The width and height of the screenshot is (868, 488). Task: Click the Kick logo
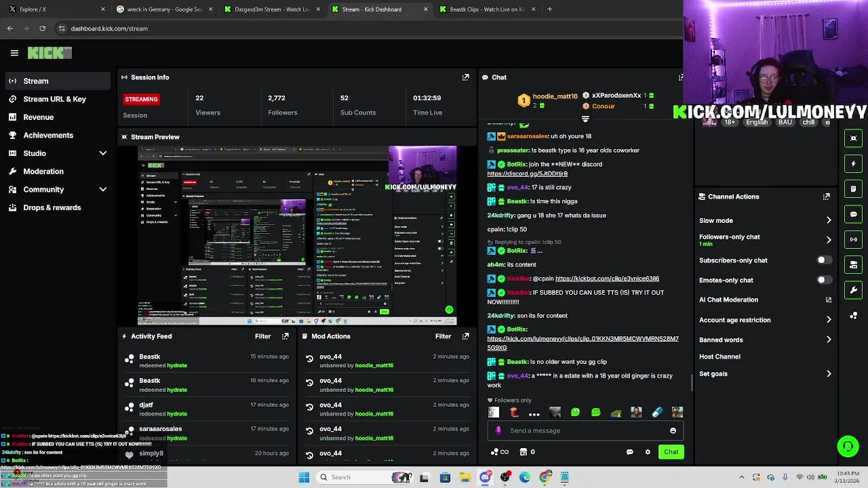tap(50, 53)
